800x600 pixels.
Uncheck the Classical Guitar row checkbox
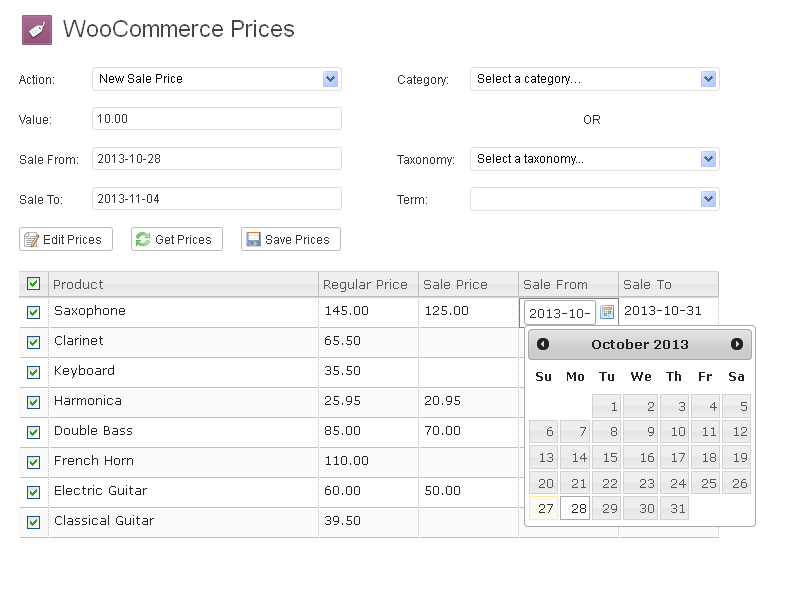coord(34,522)
